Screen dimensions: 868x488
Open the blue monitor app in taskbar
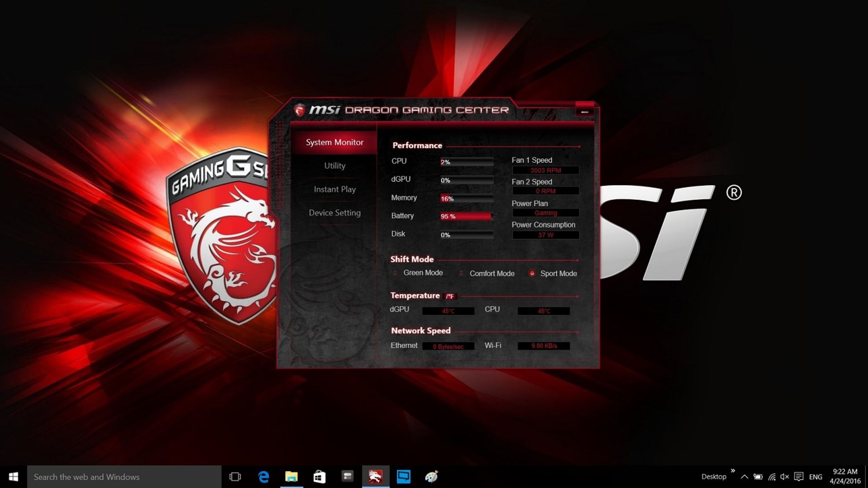click(403, 477)
